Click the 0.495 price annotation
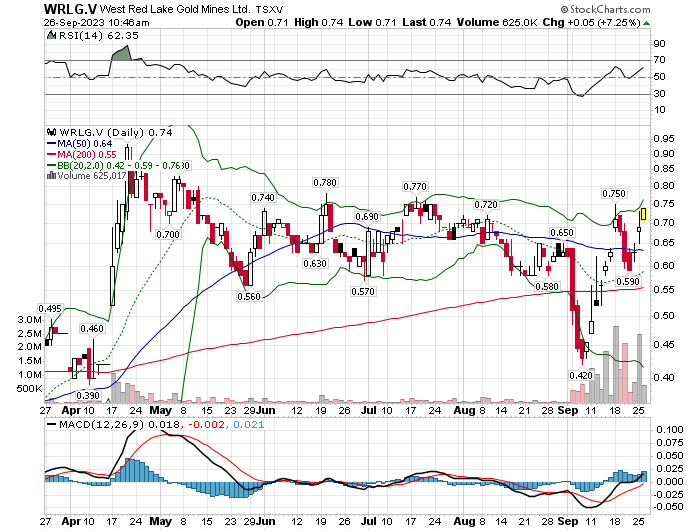 pyautogui.click(x=50, y=309)
